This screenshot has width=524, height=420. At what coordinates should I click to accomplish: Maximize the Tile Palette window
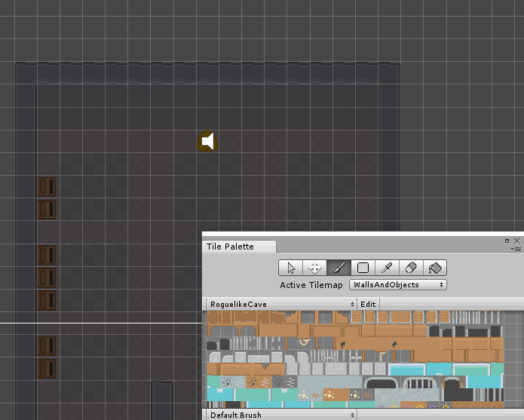coord(507,241)
